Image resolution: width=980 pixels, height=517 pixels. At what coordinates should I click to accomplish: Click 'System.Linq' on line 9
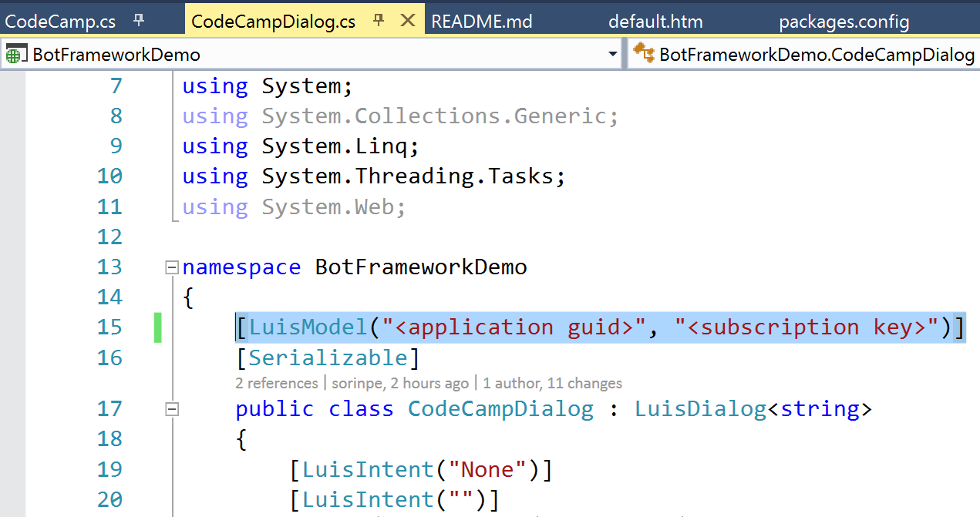334,146
